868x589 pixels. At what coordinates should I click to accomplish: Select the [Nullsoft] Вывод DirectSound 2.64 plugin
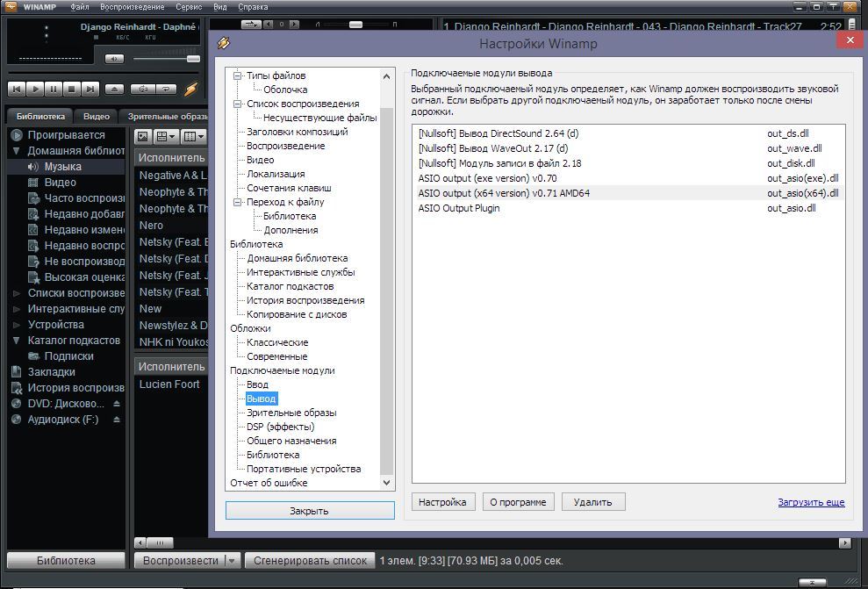coord(628,133)
